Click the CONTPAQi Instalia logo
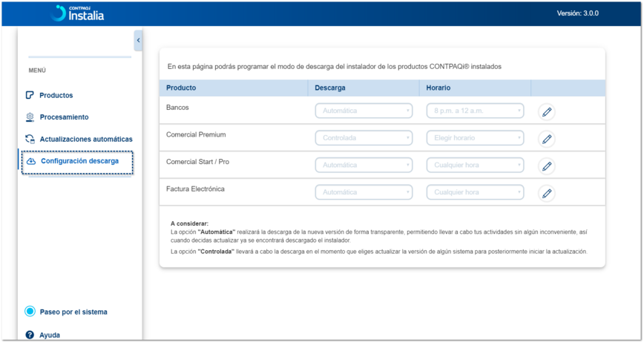This screenshot has height=343, width=644. 77,13
